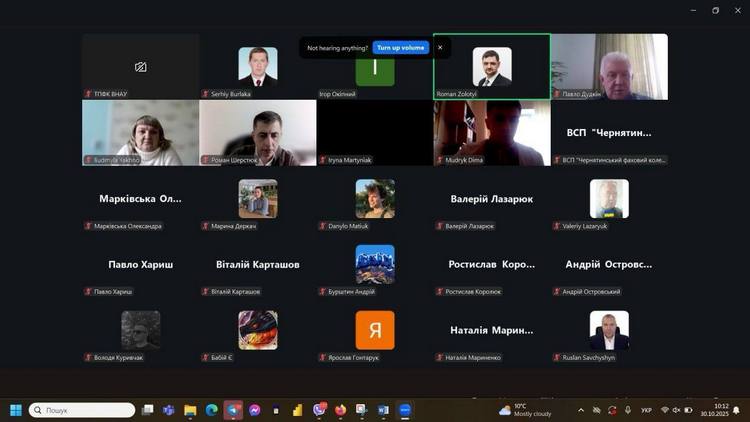Screen dimensions: 750x422
Task: Click muted mic icon beside Serhiy Burlaka
Action: click(x=206, y=94)
